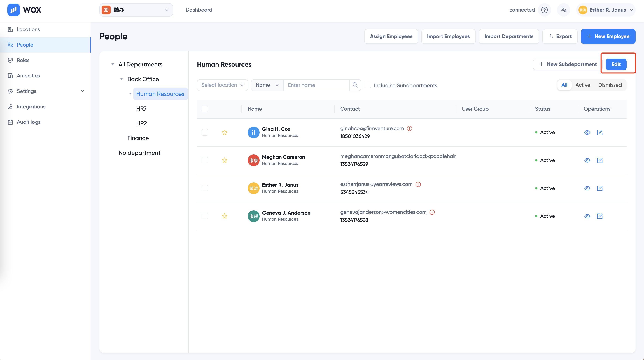Click info icon next to genevajanderson email
This screenshot has height=360, width=644.
(432, 212)
